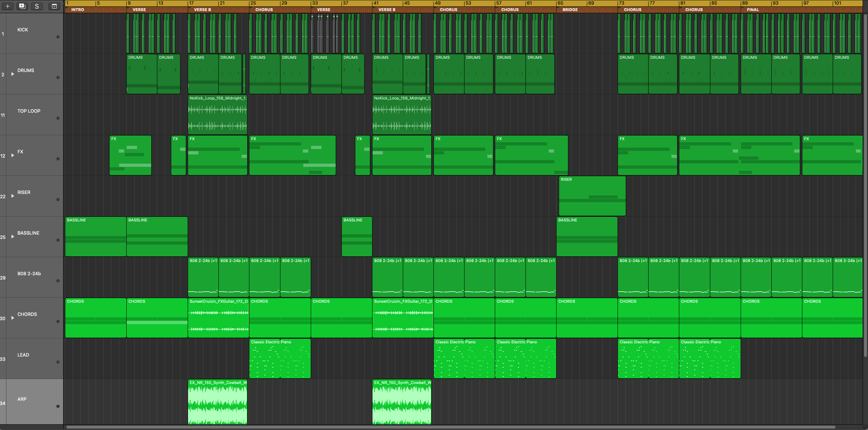Click the CHORDS track status dot
868x430 pixels.
tap(58, 321)
